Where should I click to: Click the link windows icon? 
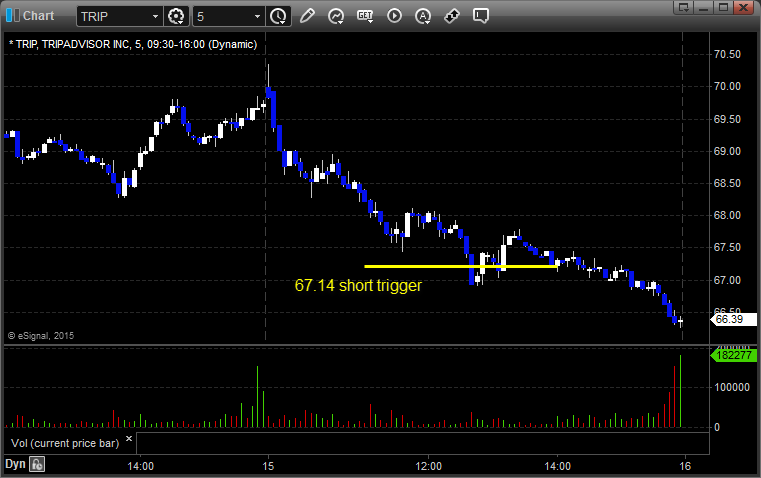pos(452,16)
